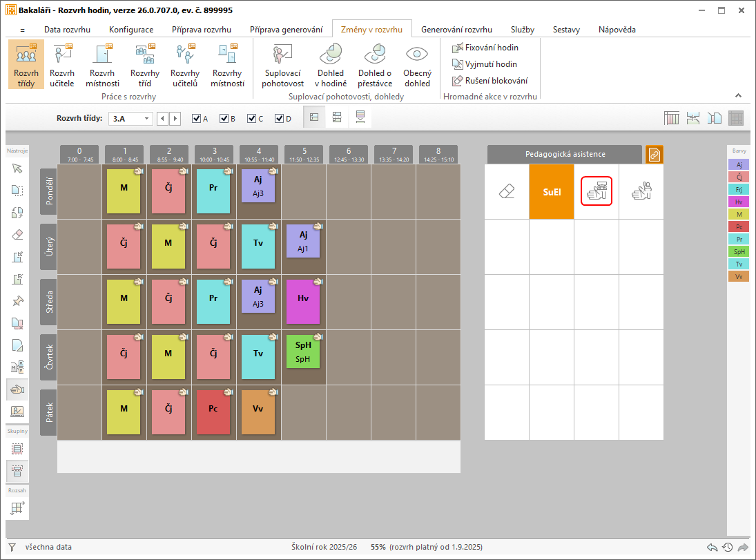
Task: Open Nápověda tab
Action: pos(617,30)
